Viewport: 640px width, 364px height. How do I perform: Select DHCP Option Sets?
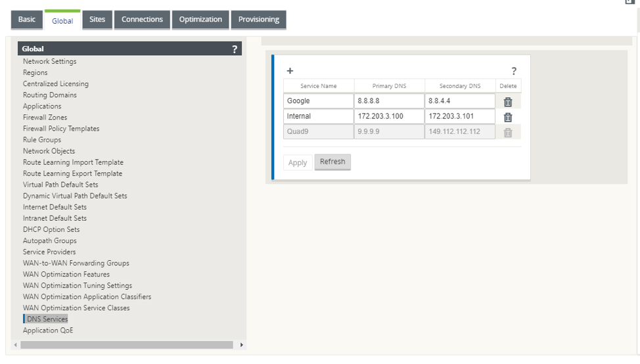click(x=51, y=230)
